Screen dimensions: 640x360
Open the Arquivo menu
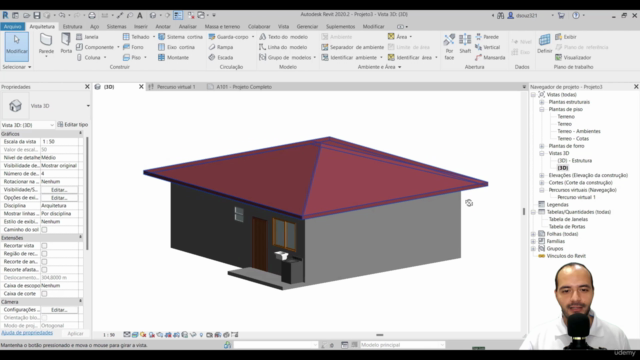tap(13, 27)
